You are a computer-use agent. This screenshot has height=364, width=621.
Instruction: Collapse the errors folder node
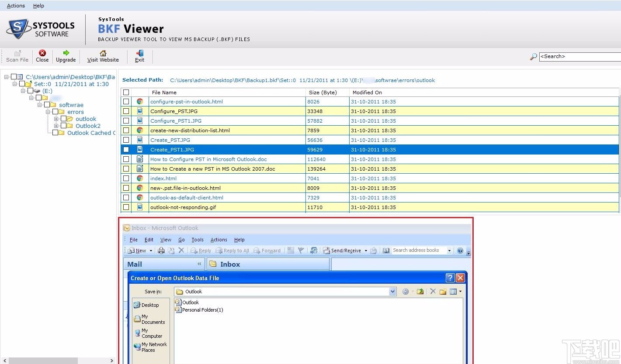[49, 112]
